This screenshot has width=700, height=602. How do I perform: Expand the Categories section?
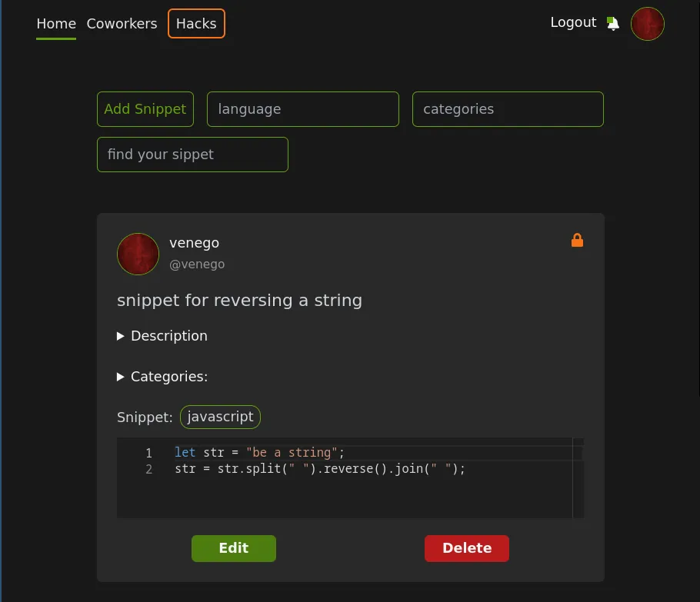[x=162, y=377]
